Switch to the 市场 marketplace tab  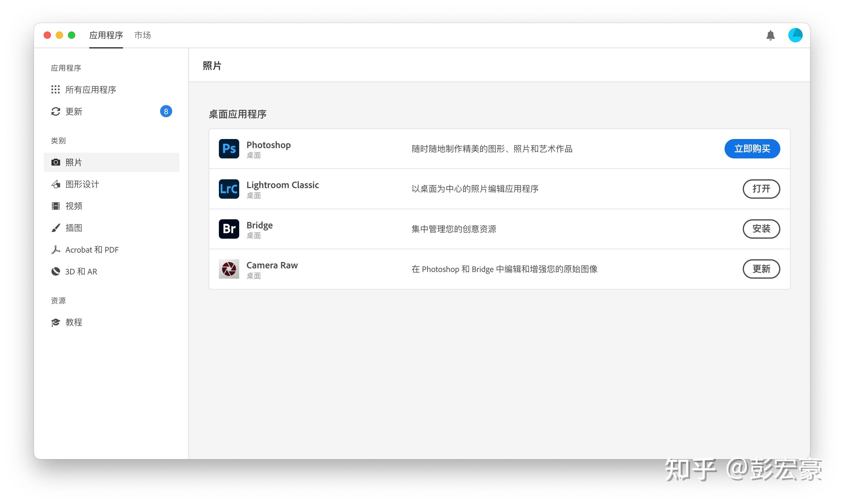142,35
